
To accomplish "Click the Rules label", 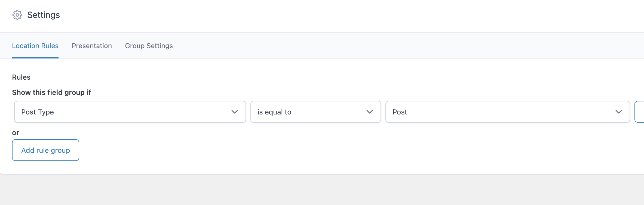I will coord(21,77).
